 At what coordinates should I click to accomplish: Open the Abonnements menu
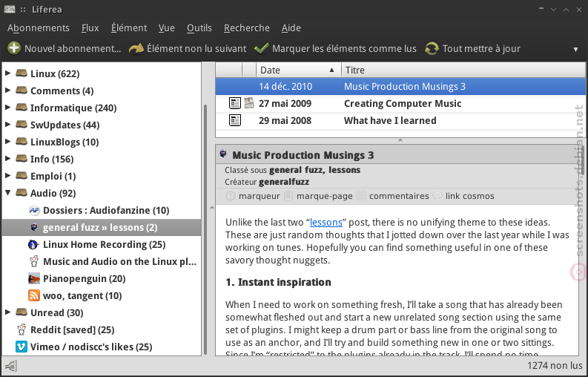click(39, 28)
